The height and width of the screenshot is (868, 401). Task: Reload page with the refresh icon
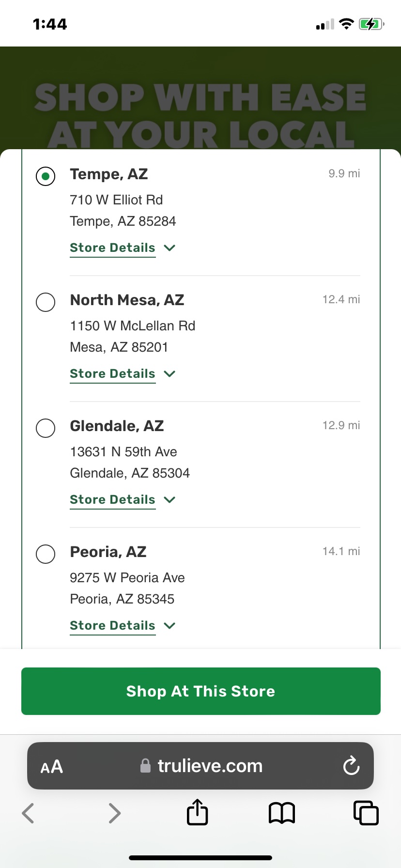pos(351,766)
